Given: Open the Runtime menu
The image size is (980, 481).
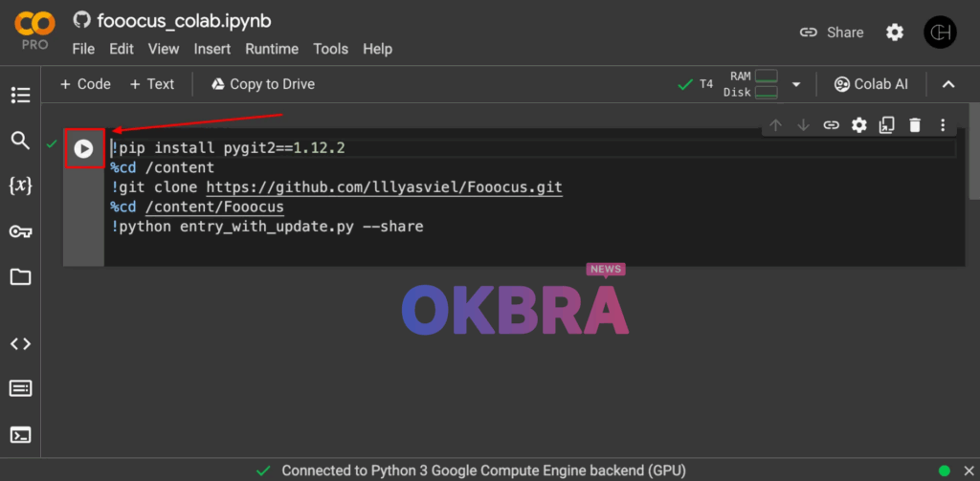Looking at the screenshot, I should pyautogui.click(x=272, y=49).
